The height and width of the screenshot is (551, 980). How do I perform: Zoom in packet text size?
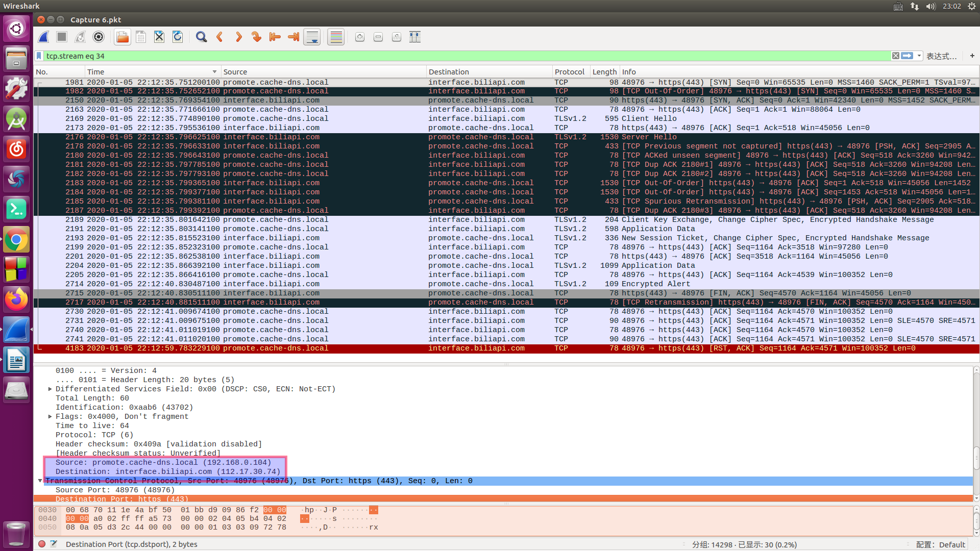tap(360, 37)
